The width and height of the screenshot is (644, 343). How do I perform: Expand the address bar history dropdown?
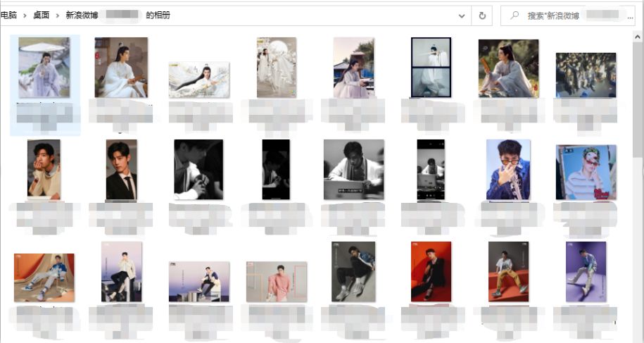[462, 15]
